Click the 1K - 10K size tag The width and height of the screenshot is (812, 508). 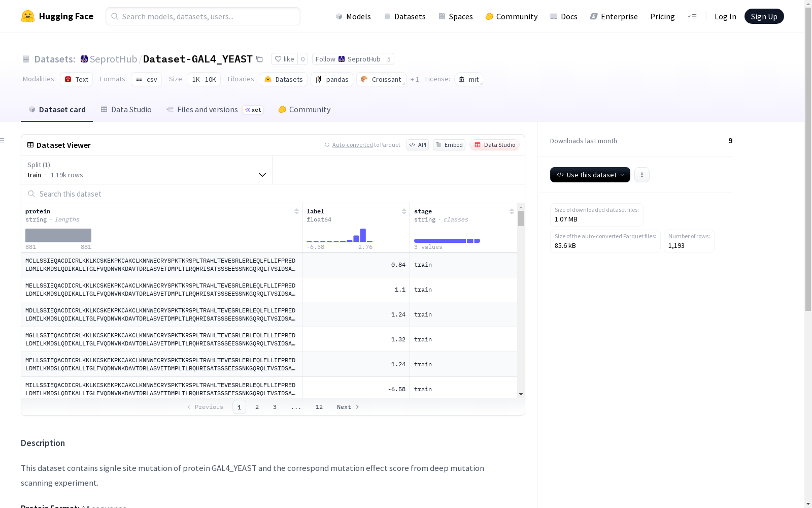point(204,79)
